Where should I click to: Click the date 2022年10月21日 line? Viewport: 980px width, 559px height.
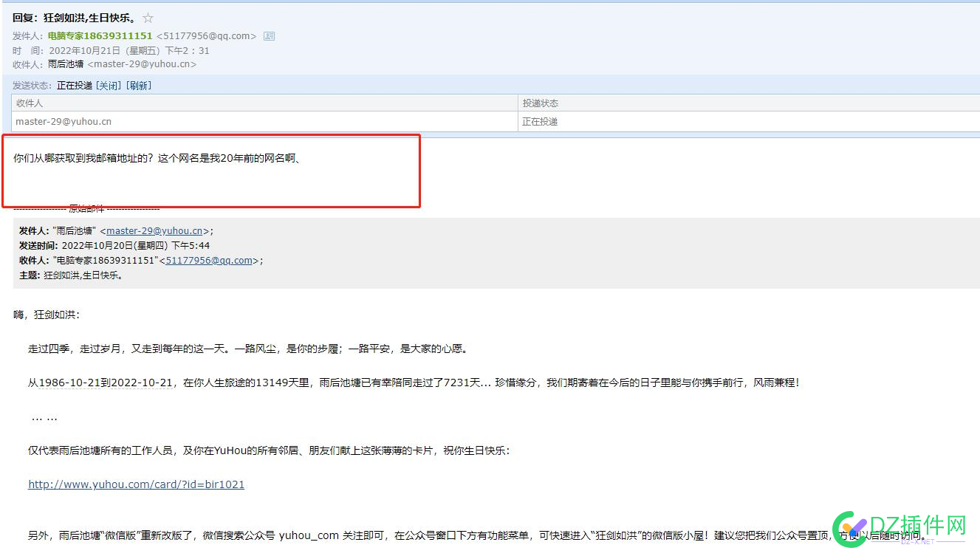click(x=129, y=50)
